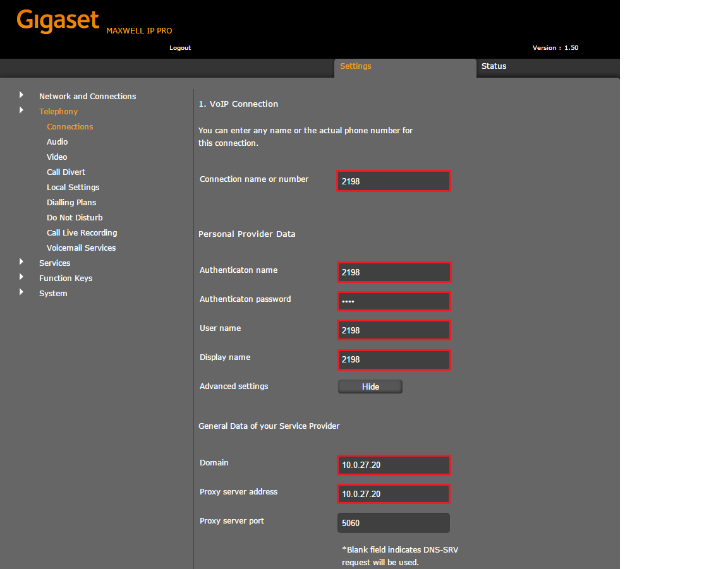Go to Call Divert settings
Screen dimensions: 728x569
click(66, 172)
